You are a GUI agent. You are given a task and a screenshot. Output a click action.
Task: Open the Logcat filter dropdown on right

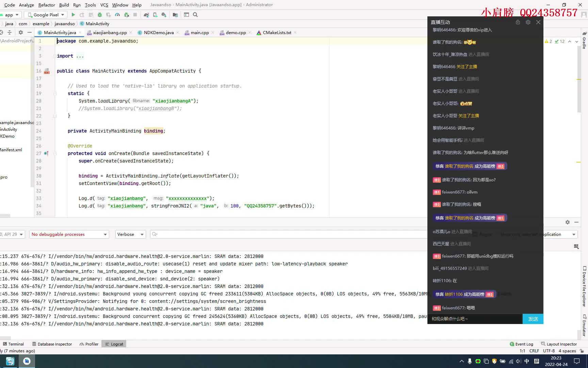pos(560,234)
